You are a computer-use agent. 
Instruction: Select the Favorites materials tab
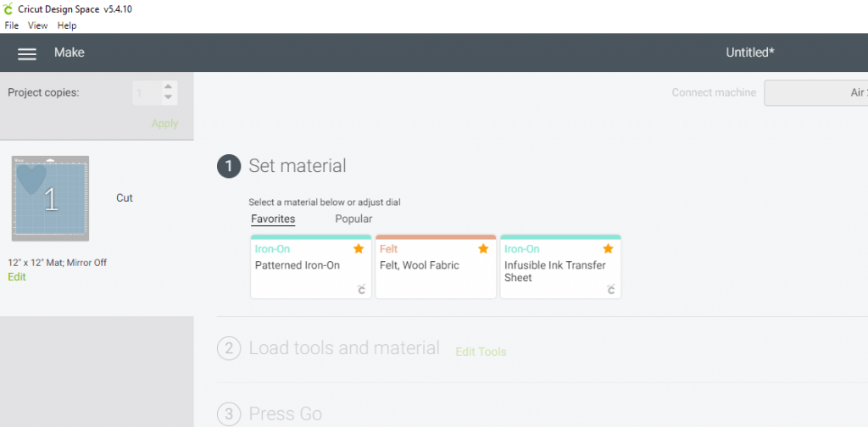[x=273, y=219]
